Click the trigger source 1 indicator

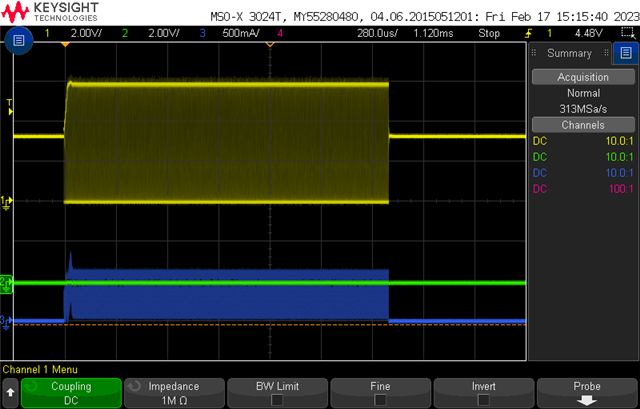549,33
